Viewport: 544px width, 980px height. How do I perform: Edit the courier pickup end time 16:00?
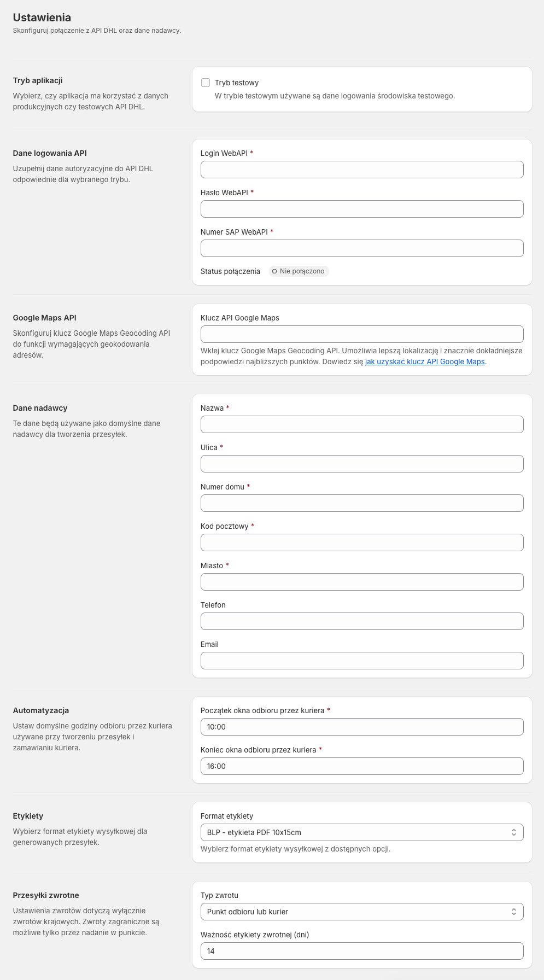click(x=361, y=766)
